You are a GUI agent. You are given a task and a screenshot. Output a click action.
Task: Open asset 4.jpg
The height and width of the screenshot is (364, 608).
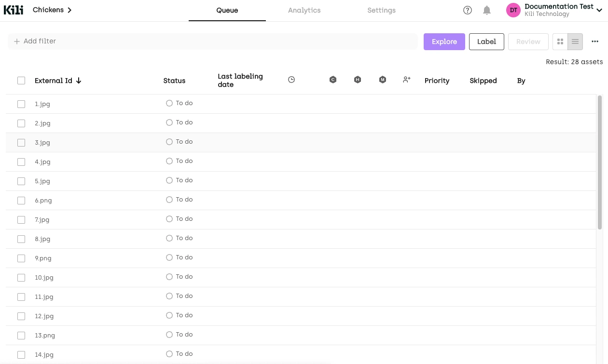click(42, 162)
